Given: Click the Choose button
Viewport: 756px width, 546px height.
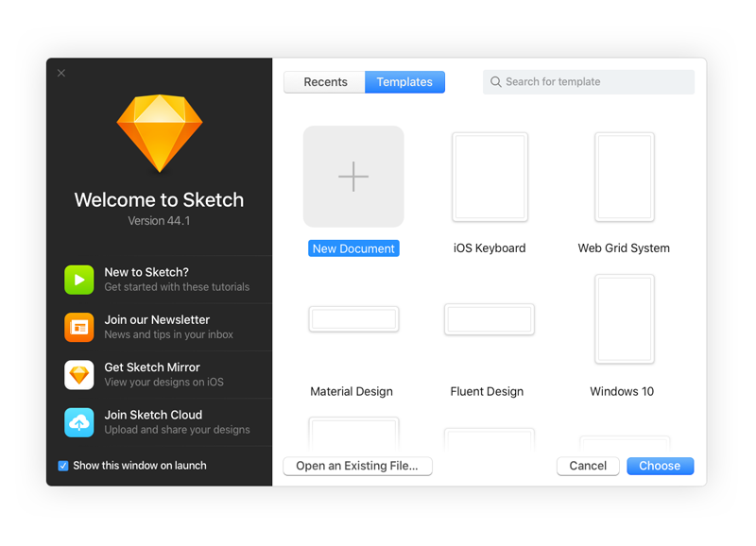Looking at the screenshot, I should pyautogui.click(x=660, y=466).
